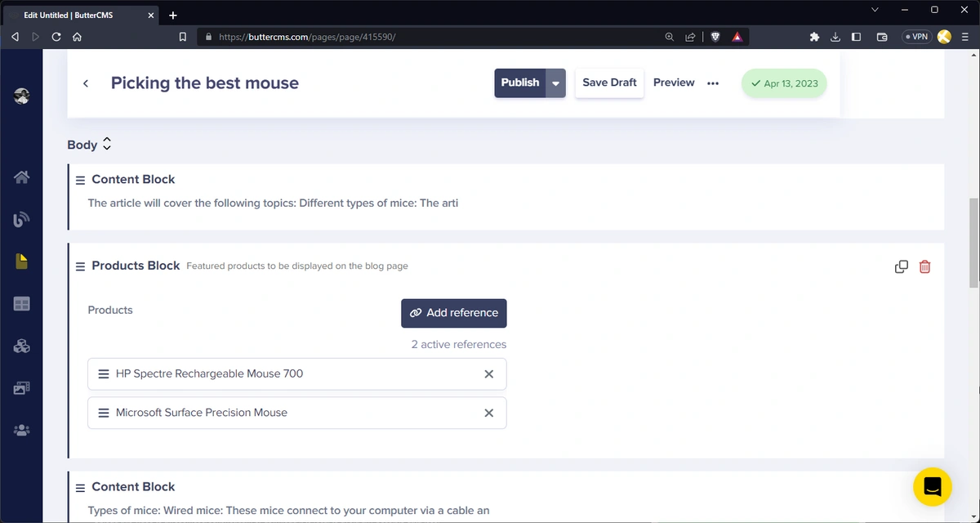
Task: Click the account avatar in sidebar
Action: click(x=22, y=96)
